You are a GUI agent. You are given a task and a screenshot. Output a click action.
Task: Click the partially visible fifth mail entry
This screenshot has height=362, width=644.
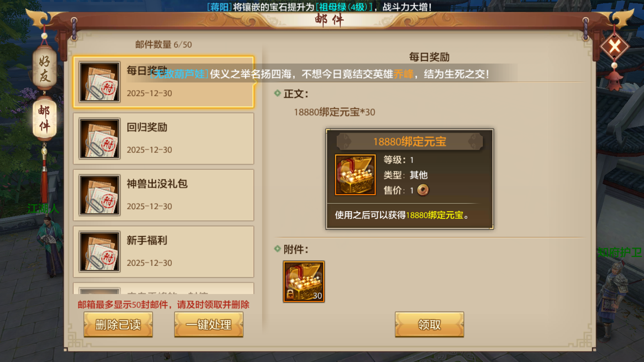tap(163, 288)
